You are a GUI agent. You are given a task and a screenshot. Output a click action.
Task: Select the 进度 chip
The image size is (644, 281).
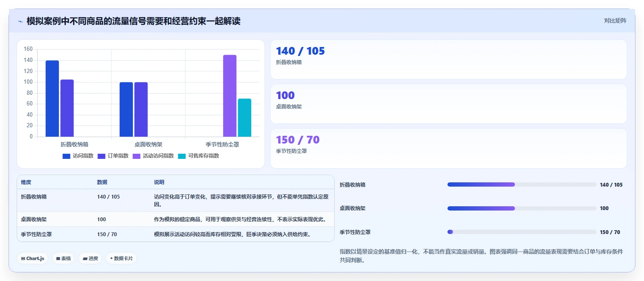tap(90, 258)
